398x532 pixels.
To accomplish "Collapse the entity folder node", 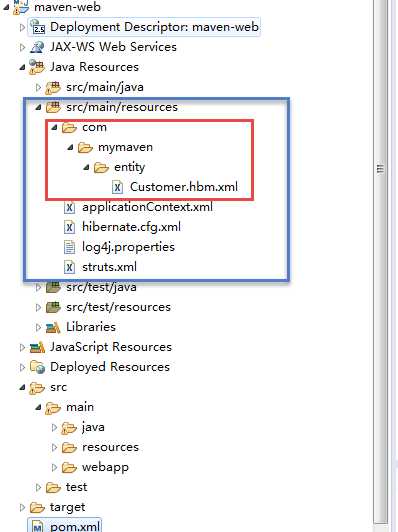I will (x=87, y=167).
